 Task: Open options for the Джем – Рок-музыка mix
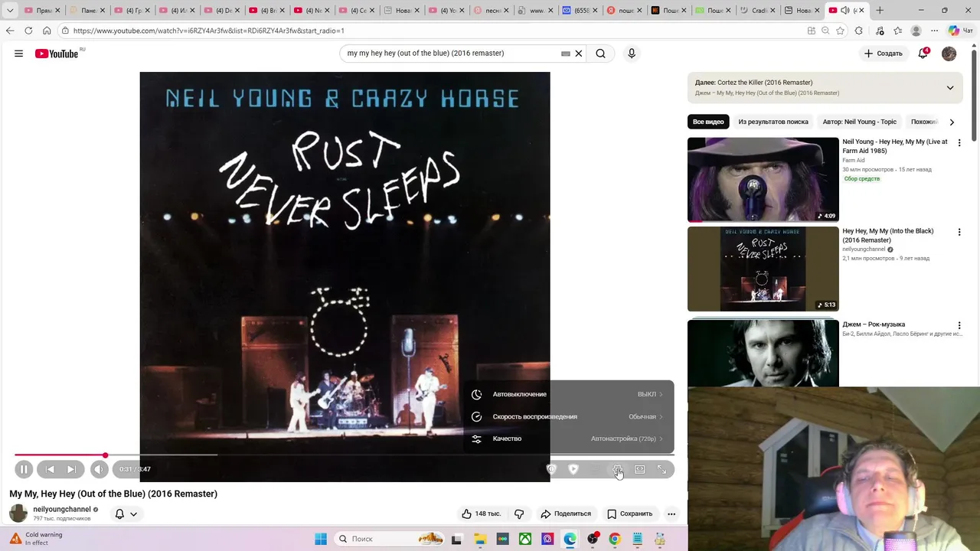click(x=959, y=325)
